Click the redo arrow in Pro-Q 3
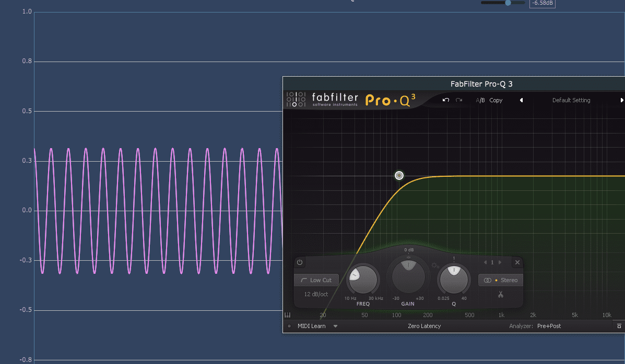This screenshot has width=625, height=364. (x=459, y=100)
